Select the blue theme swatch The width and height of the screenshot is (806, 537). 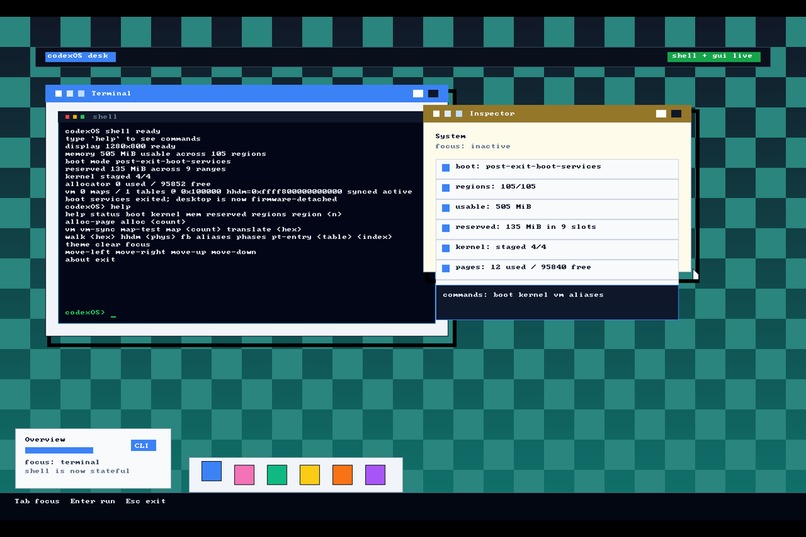click(211, 471)
